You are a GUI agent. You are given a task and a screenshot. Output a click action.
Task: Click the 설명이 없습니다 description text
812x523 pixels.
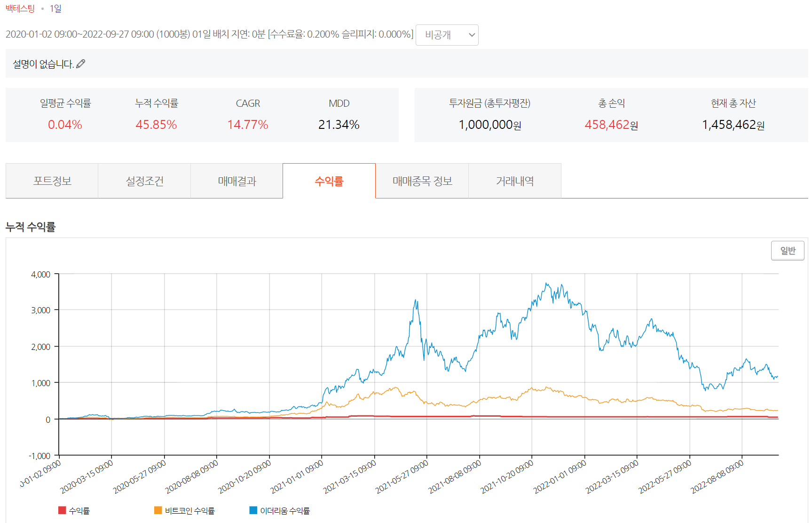coord(43,64)
